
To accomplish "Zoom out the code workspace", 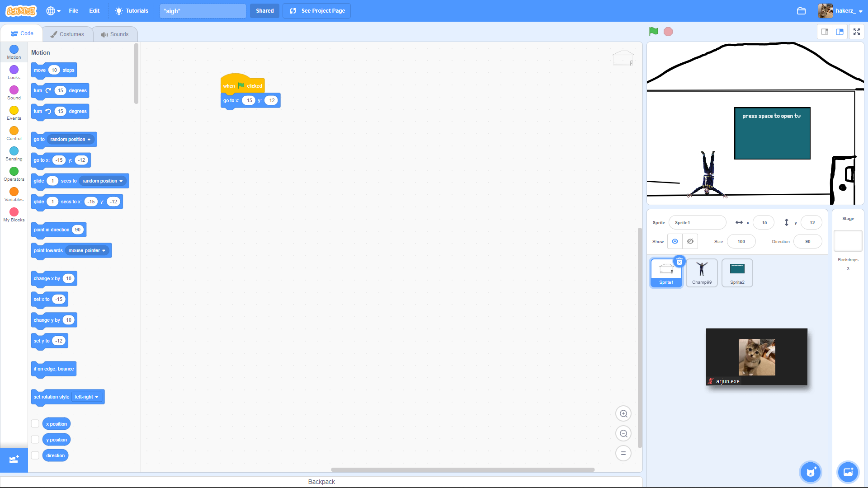I will pos(623,434).
